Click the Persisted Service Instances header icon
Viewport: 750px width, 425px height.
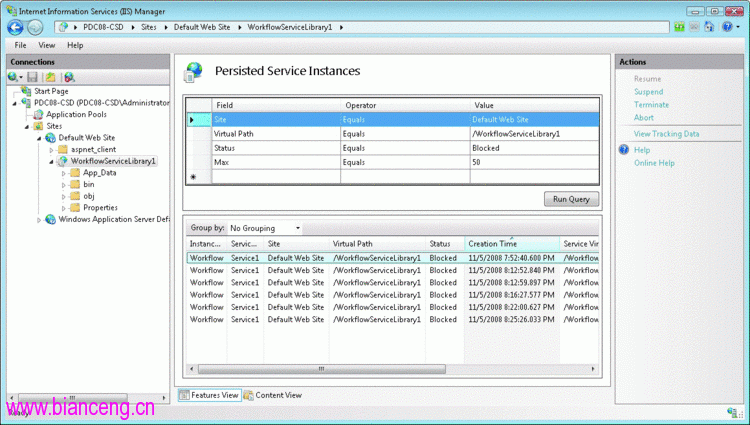(x=193, y=72)
